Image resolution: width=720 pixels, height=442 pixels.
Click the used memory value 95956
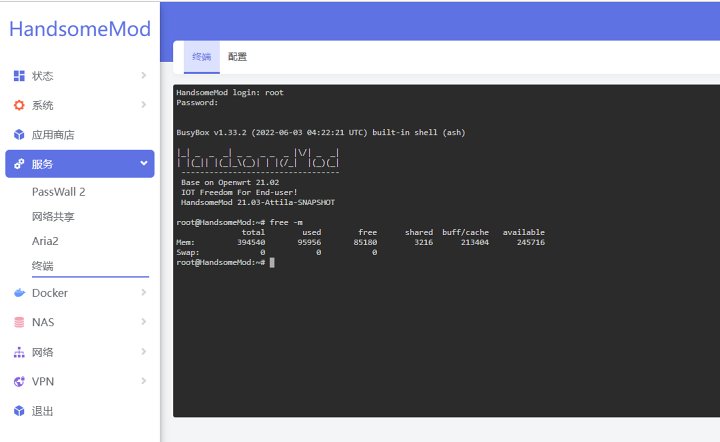tap(309, 242)
